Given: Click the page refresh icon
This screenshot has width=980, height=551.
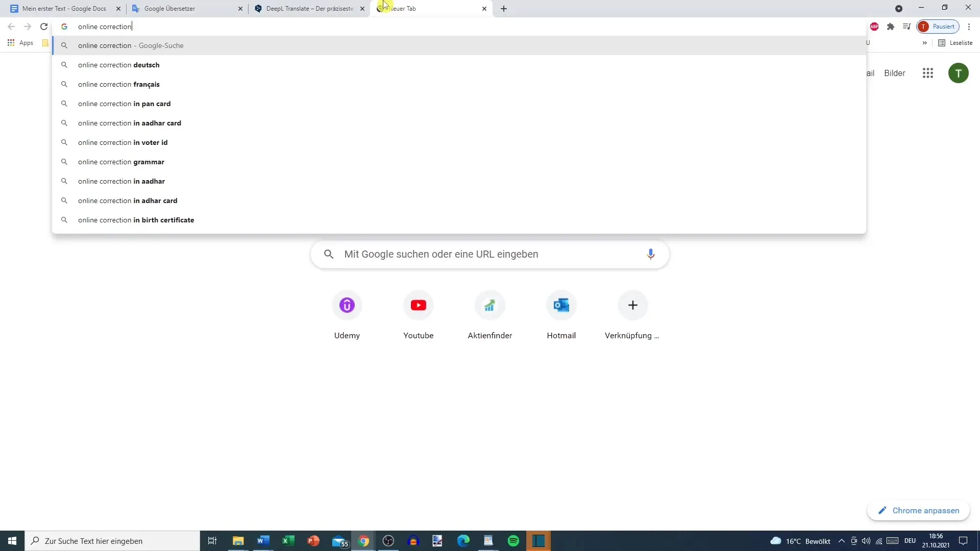Looking at the screenshot, I should click(x=44, y=26).
